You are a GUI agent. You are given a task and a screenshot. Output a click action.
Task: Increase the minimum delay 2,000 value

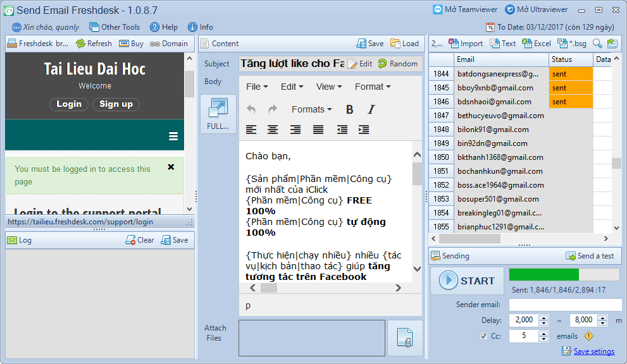tap(543, 318)
